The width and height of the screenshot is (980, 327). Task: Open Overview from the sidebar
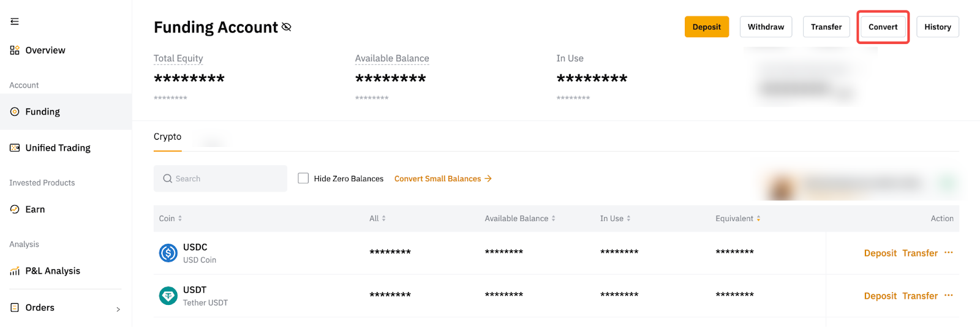[45, 50]
